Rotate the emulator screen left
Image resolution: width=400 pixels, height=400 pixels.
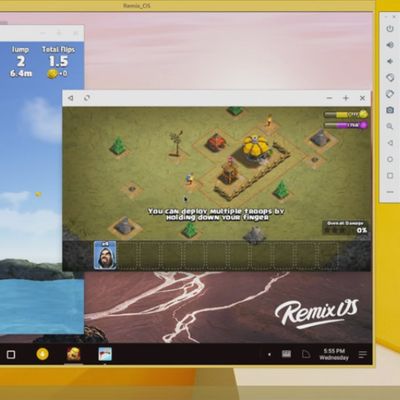pos(390,78)
